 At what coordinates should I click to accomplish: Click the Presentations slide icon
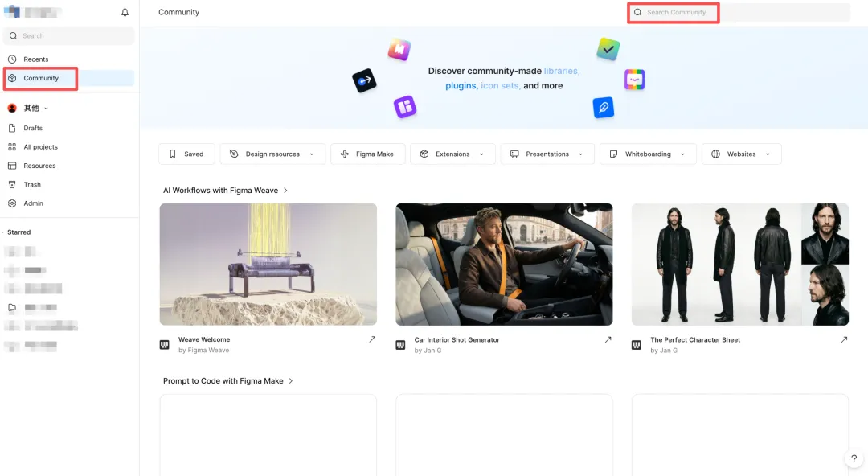(x=514, y=154)
